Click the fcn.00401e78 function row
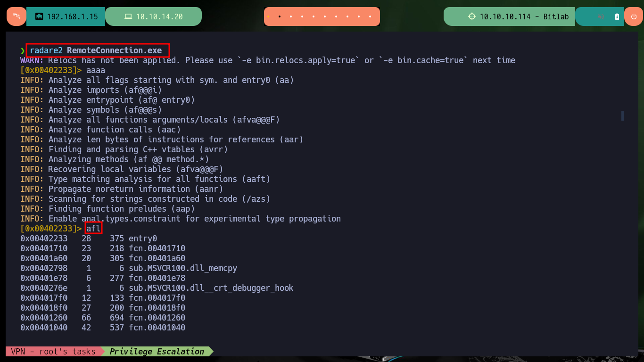 [103, 278]
